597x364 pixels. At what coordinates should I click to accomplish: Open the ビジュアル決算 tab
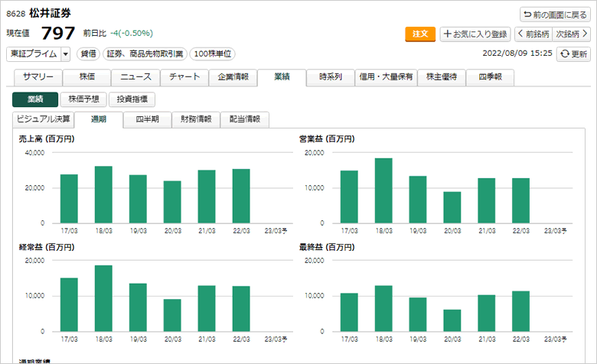[x=43, y=119]
